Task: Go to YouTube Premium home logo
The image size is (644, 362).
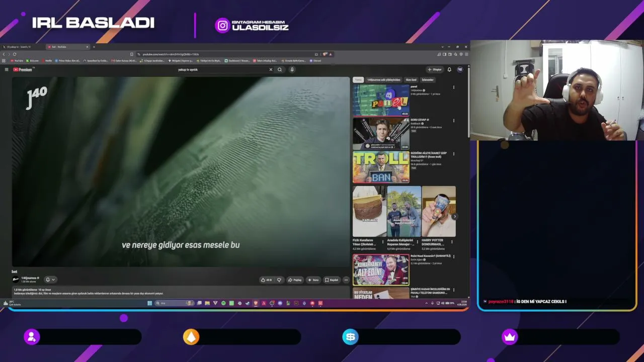Action: tap(23, 69)
